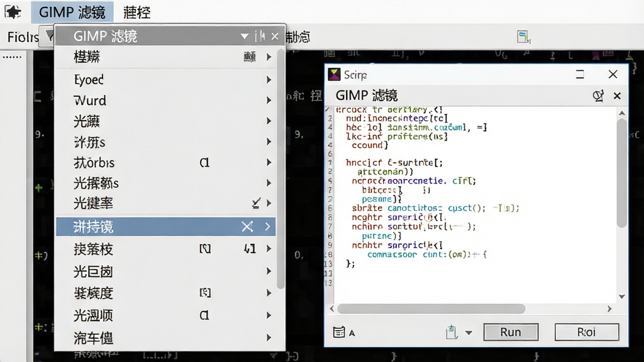Click the clipboard icon next to the Run button
644x362 pixels.
pos(452,332)
